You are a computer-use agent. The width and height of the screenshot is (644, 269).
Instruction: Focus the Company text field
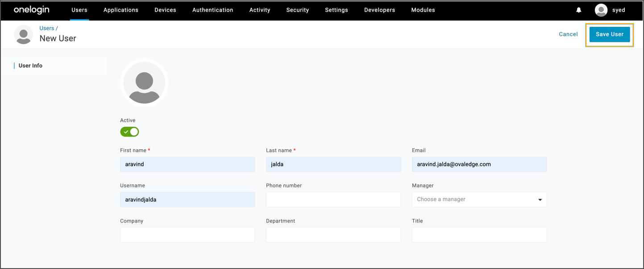coord(187,235)
